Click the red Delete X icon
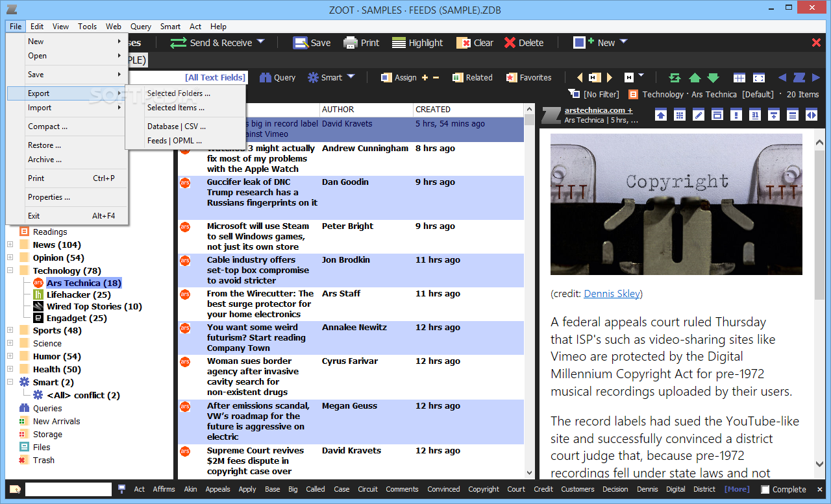Screen dimensions: 831x504 coord(510,43)
